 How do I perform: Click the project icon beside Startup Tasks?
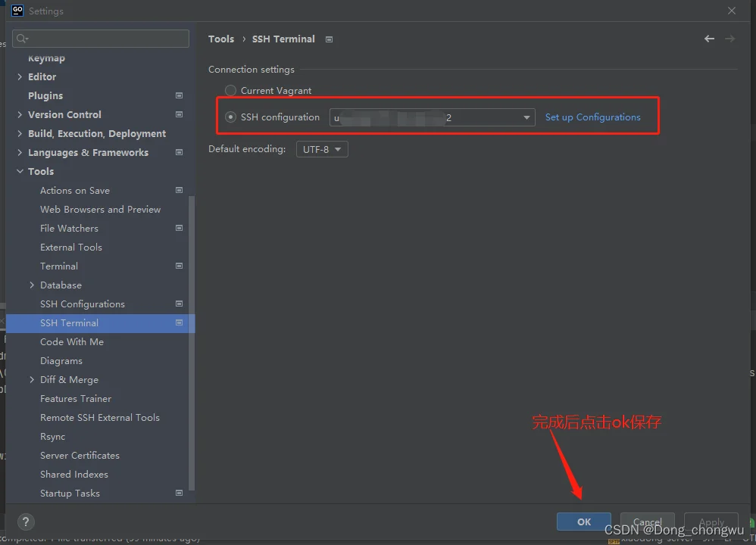coord(179,493)
